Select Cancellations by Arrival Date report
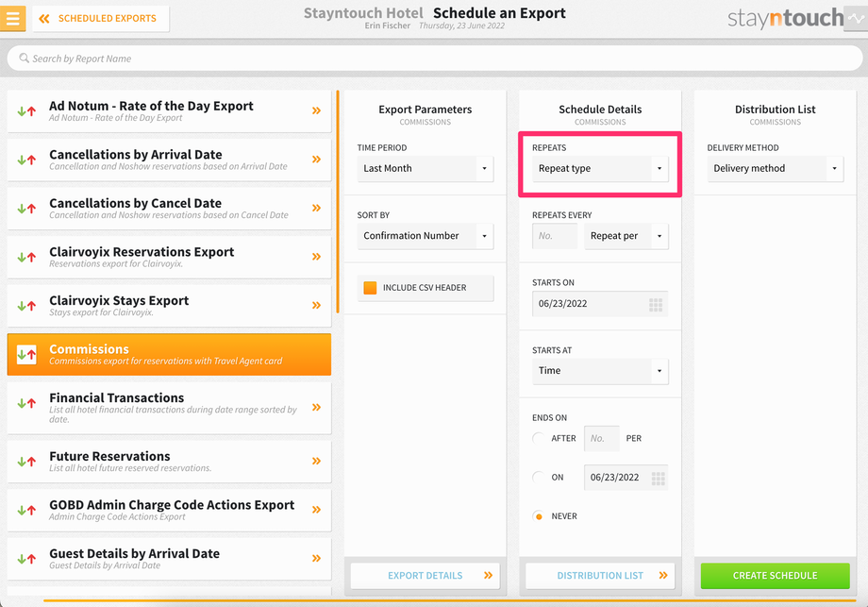 (x=169, y=160)
